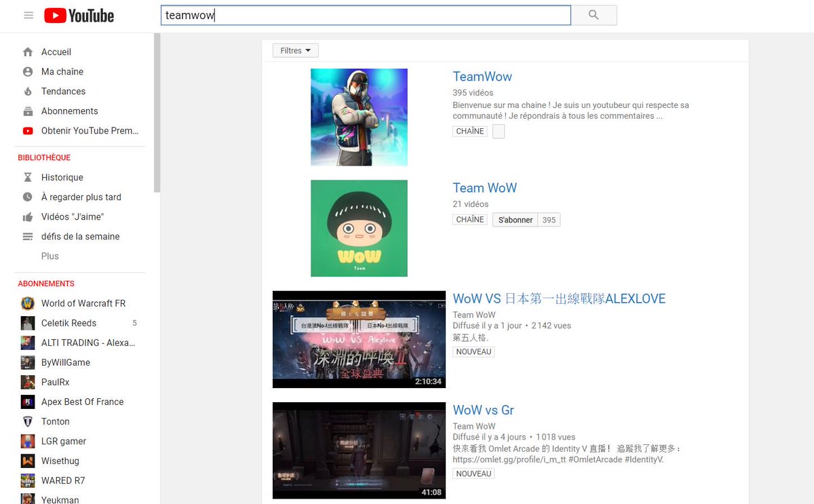Click the small button beside TeamWow's CHAÎNE badge

pyautogui.click(x=499, y=132)
